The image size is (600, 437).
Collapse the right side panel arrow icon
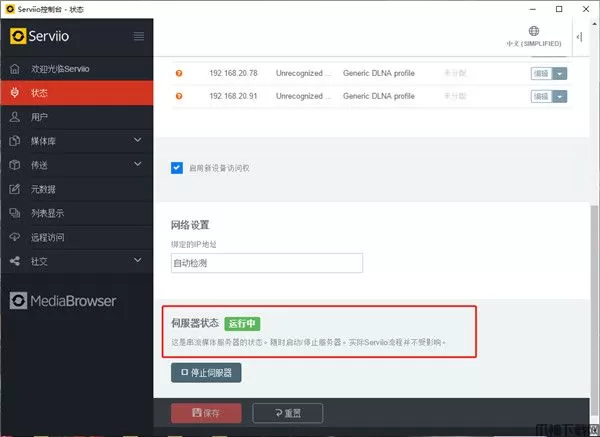[x=580, y=37]
